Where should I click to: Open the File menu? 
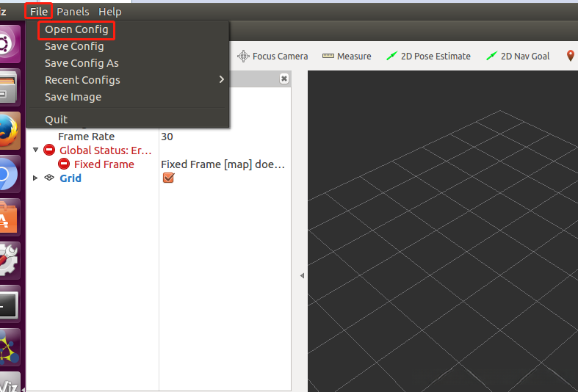tap(39, 12)
